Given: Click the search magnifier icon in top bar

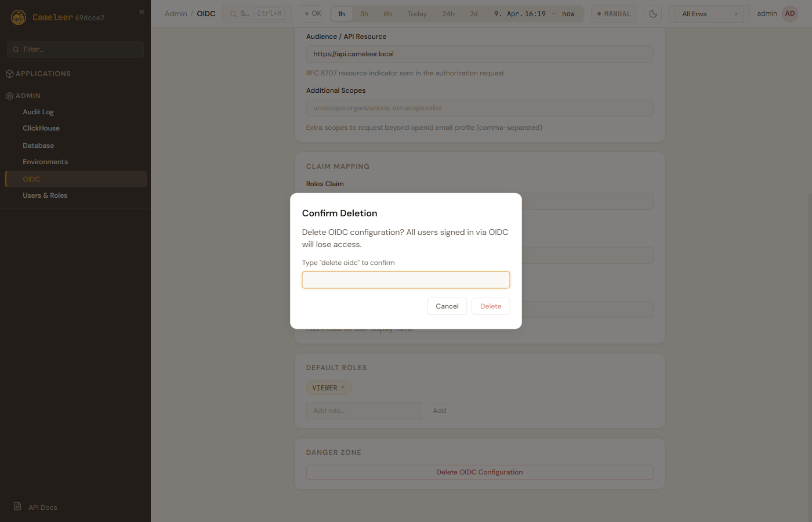Looking at the screenshot, I should [233, 14].
